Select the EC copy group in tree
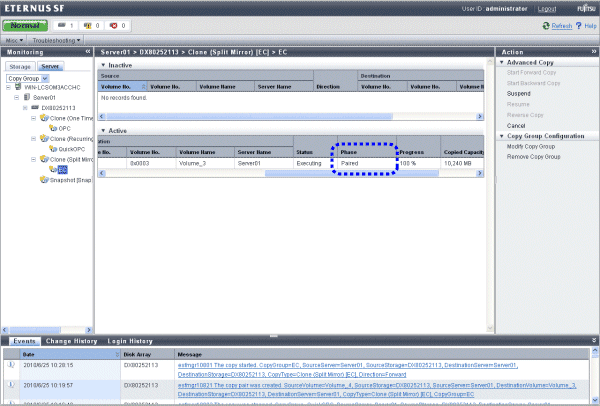The image size is (600, 406). click(x=62, y=170)
